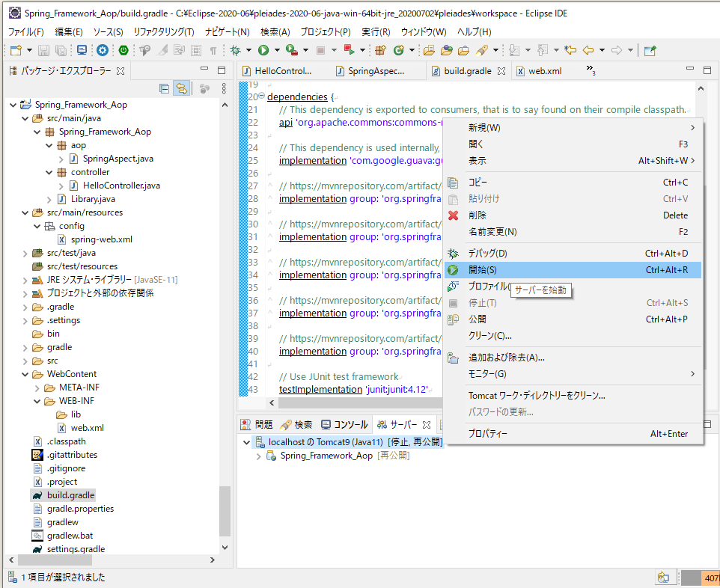The height and width of the screenshot is (588, 720).
Task: Click the New Java Package toolbar icon
Action: (x=380, y=50)
